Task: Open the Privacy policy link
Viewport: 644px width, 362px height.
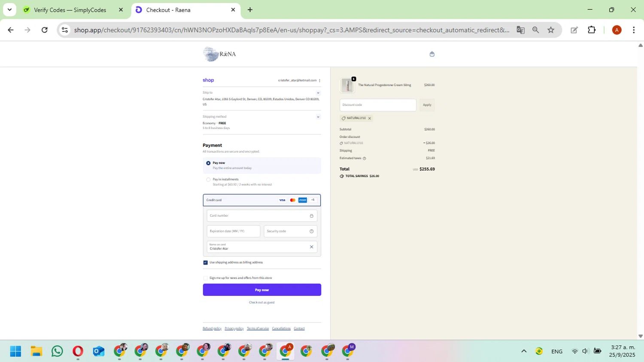Action: click(234, 329)
